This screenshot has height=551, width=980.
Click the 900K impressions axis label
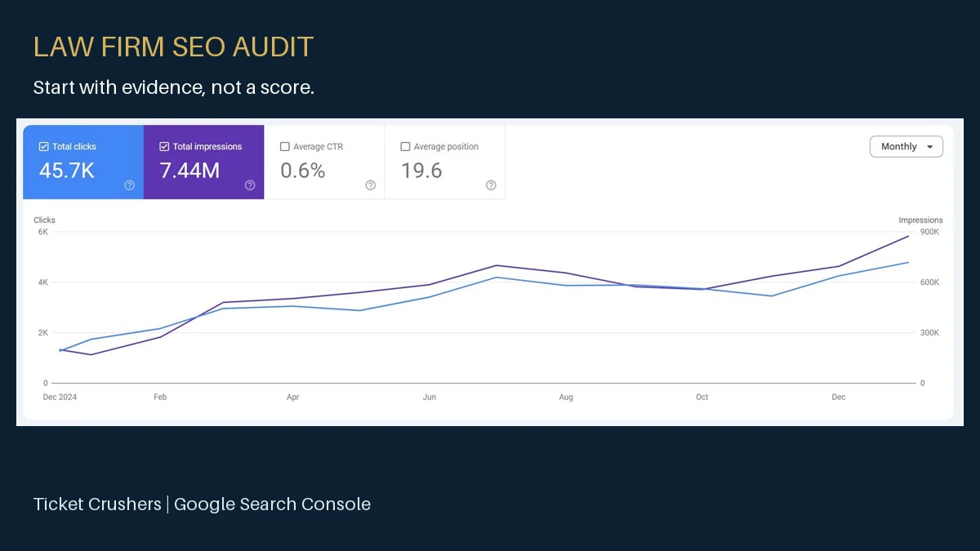click(929, 232)
